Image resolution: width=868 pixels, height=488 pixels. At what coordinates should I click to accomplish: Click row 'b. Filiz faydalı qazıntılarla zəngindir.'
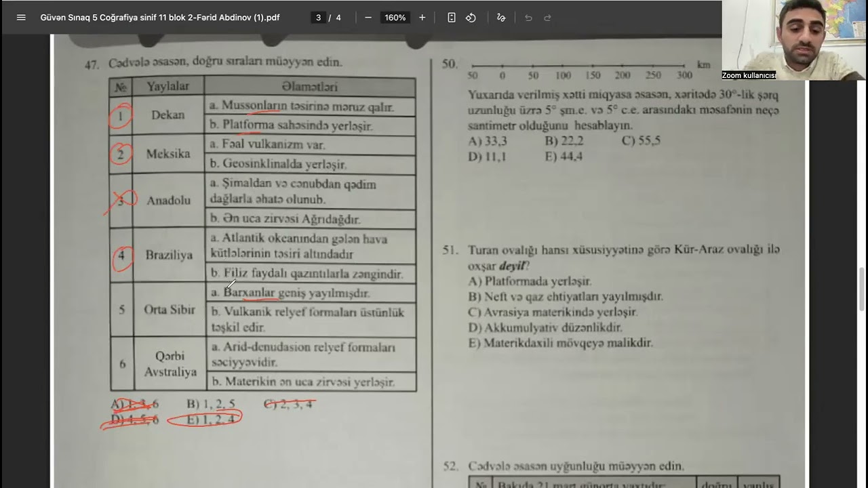coord(310,274)
